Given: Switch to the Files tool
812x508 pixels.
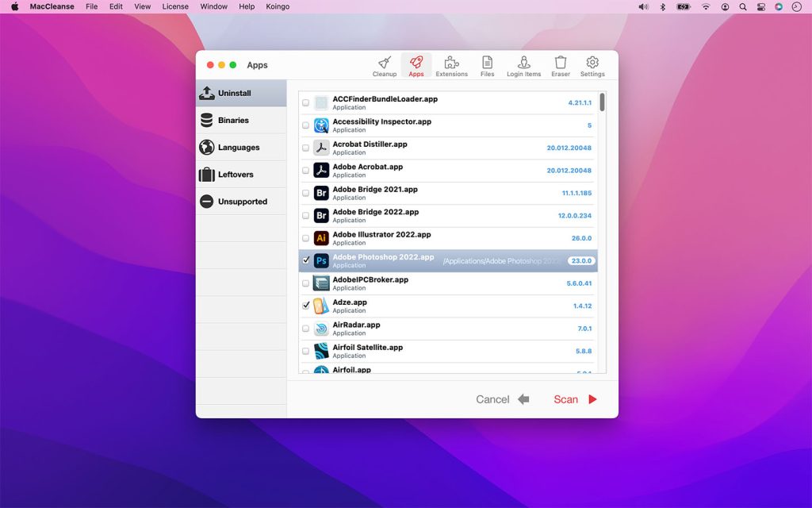Looking at the screenshot, I should click(487, 66).
